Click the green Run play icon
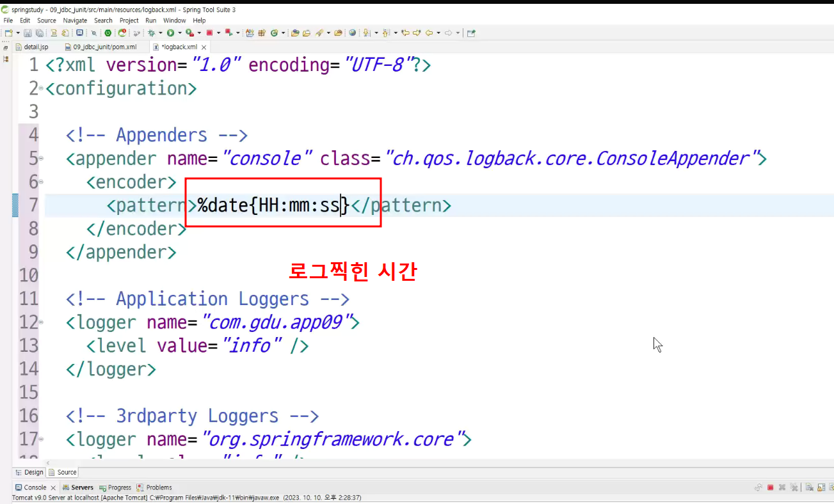This screenshot has width=834, height=504. pyautogui.click(x=170, y=33)
